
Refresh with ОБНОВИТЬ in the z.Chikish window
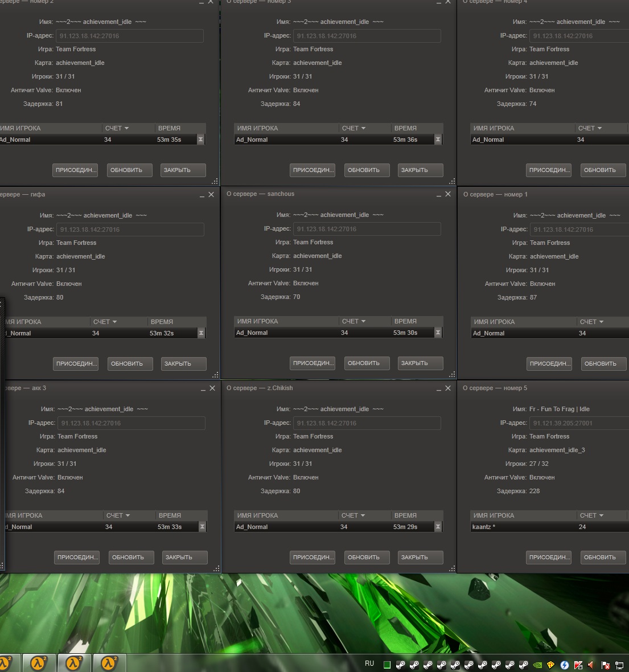tap(367, 558)
